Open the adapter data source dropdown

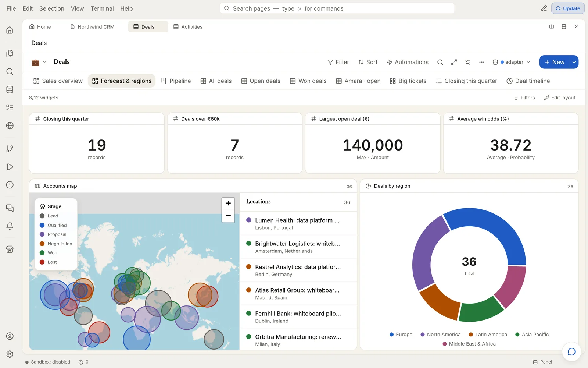(x=512, y=62)
